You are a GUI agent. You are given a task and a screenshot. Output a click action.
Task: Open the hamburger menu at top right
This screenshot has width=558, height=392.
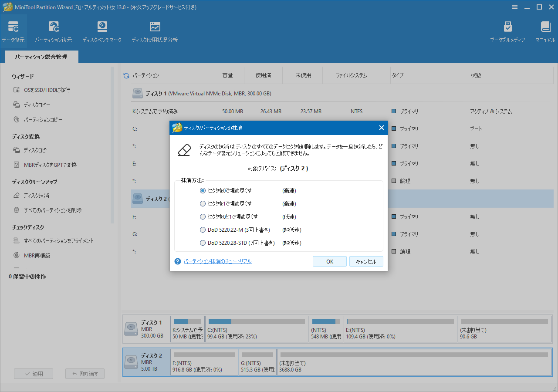click(514, 7)
